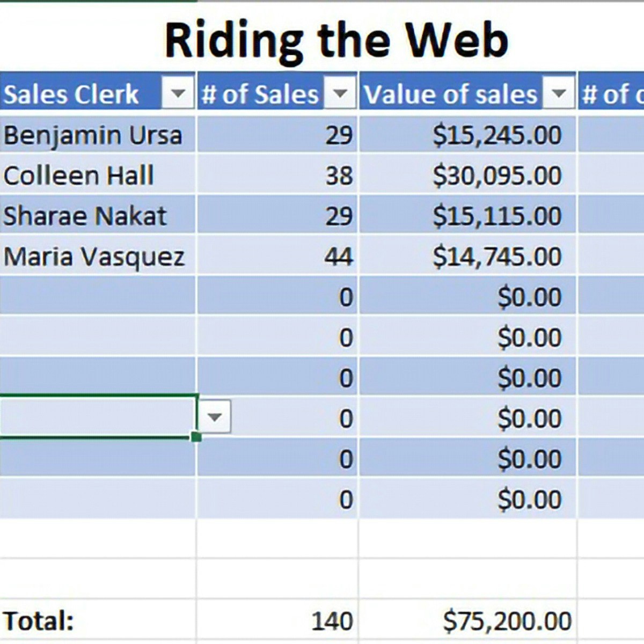Image resolution: width=644 pixels, height=644 pixels.
Task: Select the $15,245.00 sales value cell
Action: pyautogui.click(x=496, y=135)
